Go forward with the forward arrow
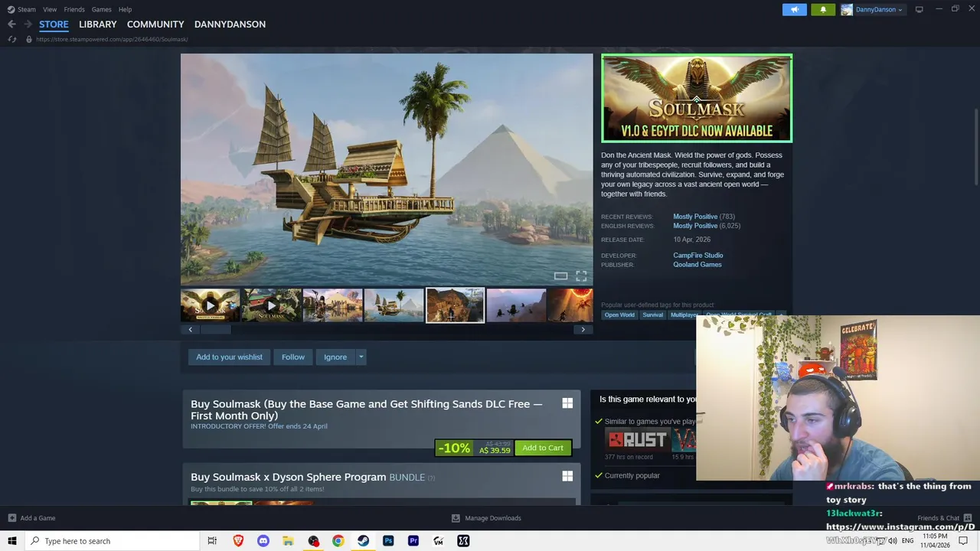 click(x=28, y=24)
